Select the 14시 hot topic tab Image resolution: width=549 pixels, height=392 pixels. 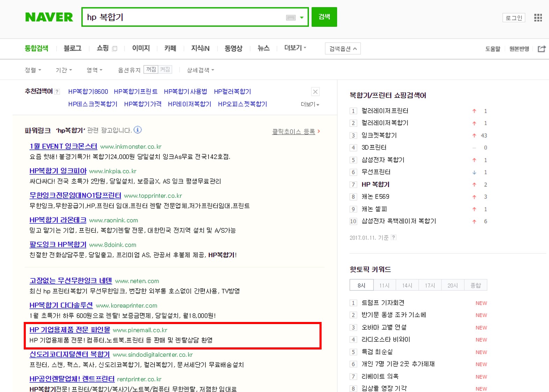407,285
